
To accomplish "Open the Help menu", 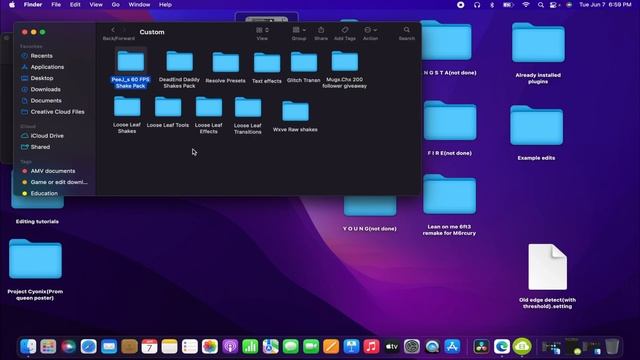I will coord(165,5).
